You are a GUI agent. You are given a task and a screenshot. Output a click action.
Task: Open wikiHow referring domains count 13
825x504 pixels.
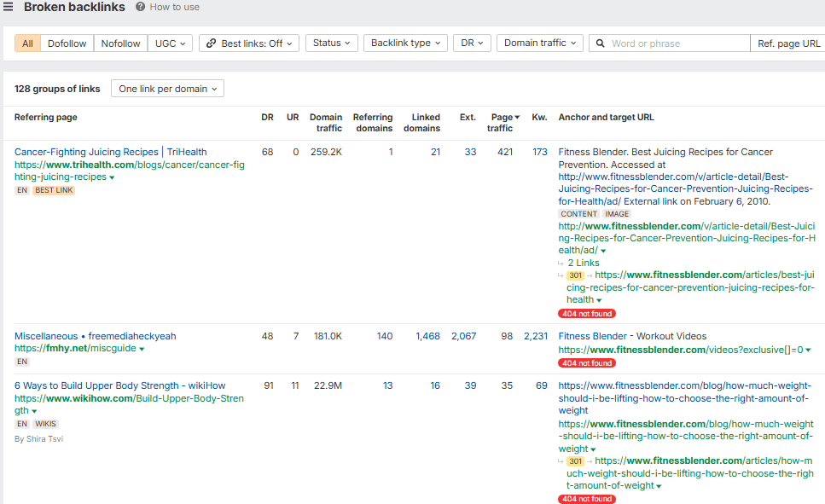(x=388, y=385)
